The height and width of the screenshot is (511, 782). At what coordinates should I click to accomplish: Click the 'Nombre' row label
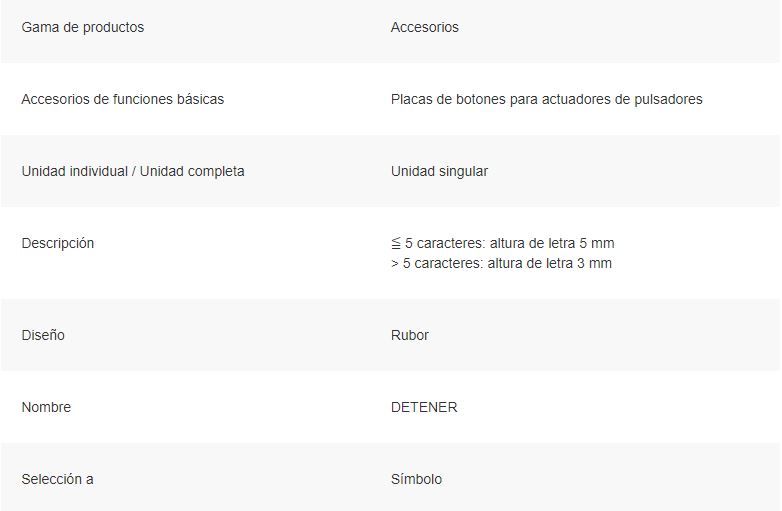[x=46, y=407]
